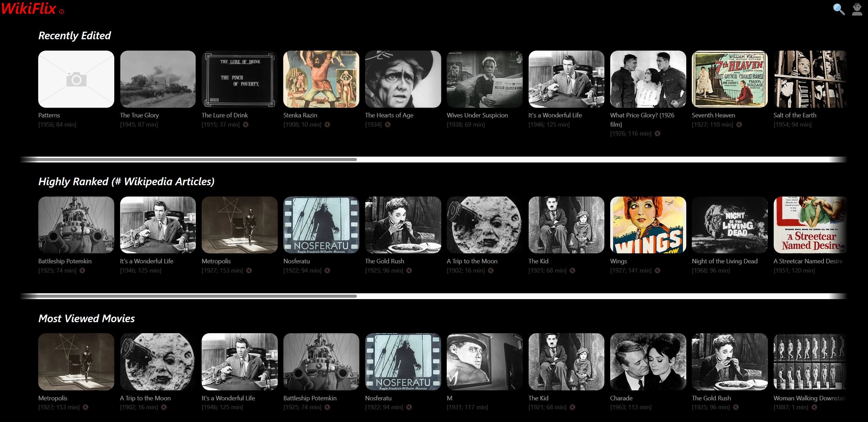Click silent-film icon beside The Hearts of Age

pyautogui.click(x=388, y=125)
